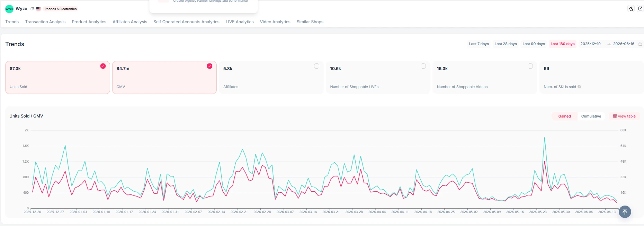Click the 2026-02-21 chart axis label

[x=239, y=212]
